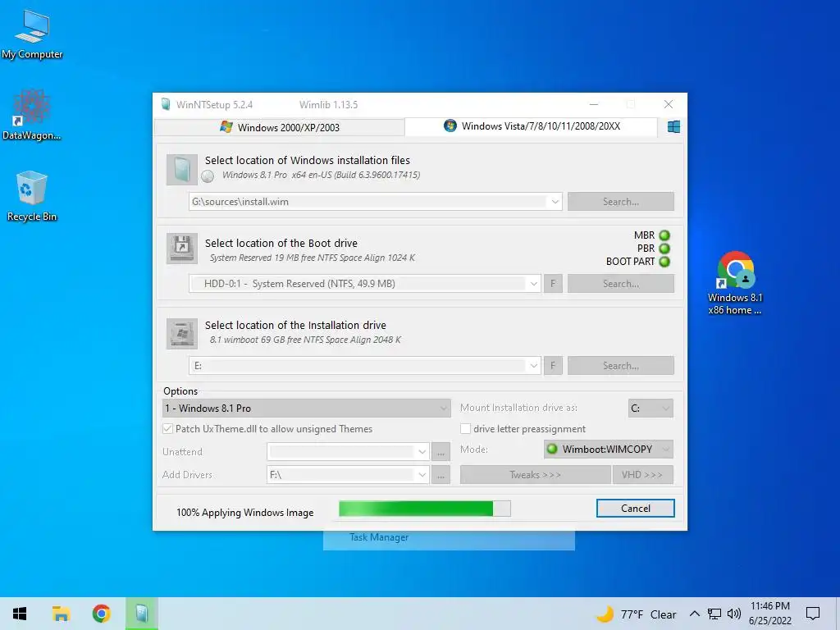840x630 pixels.
Task: Click '8.1 wimboot 69 GB free NTFS' info text
Action: click(305, 340)
